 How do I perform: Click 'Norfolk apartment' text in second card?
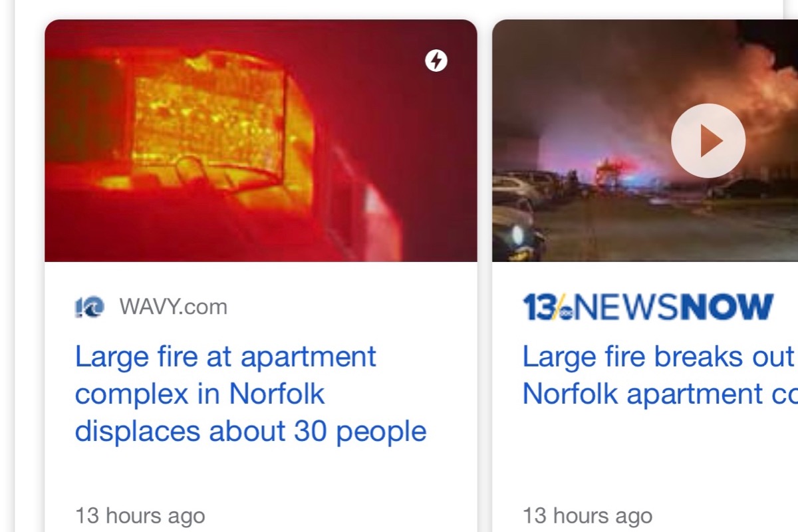pos(643,394)
